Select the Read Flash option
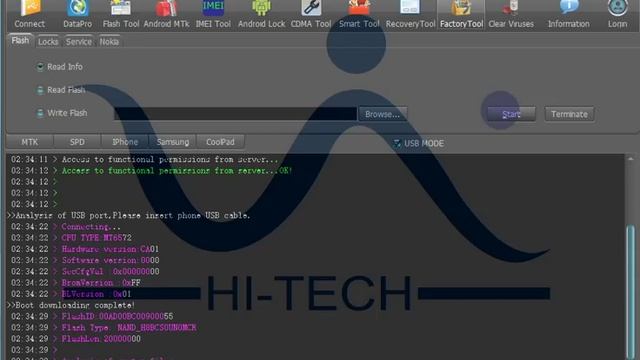 coord(61,90)
